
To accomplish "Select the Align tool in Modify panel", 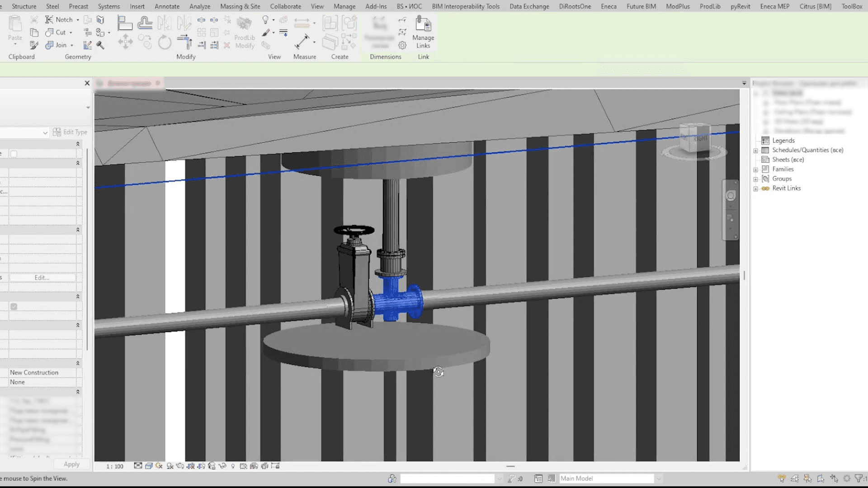I will pos(124,23).
